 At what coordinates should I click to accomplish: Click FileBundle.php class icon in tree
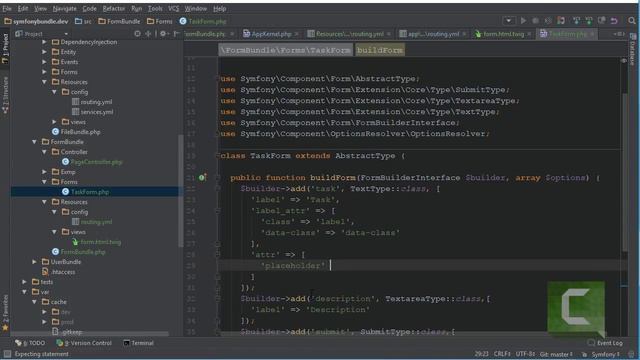pos(56,132)
